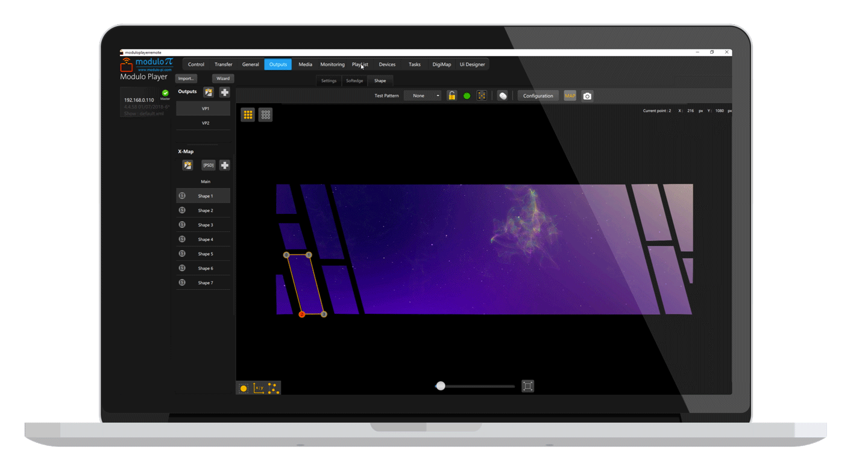
Task: Toggle the MAP button in toolbar
Action: 570,96
